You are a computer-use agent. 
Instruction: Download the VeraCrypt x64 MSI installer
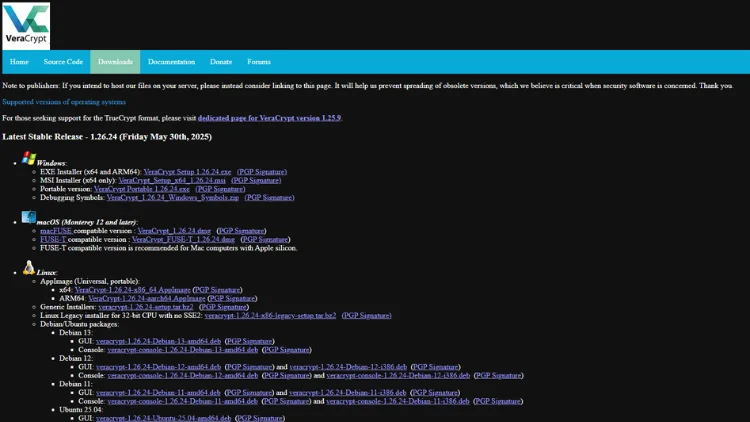179,180
